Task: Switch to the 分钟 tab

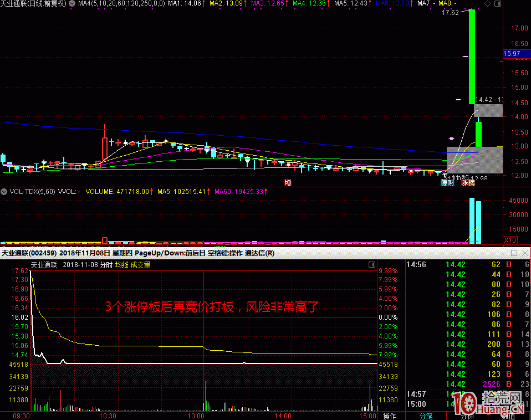Action: [467, 416]
